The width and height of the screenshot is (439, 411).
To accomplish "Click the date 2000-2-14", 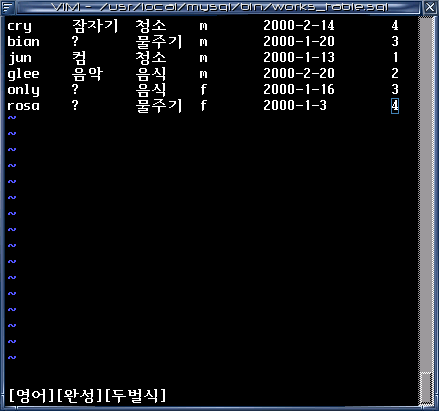I will point(299,26).
